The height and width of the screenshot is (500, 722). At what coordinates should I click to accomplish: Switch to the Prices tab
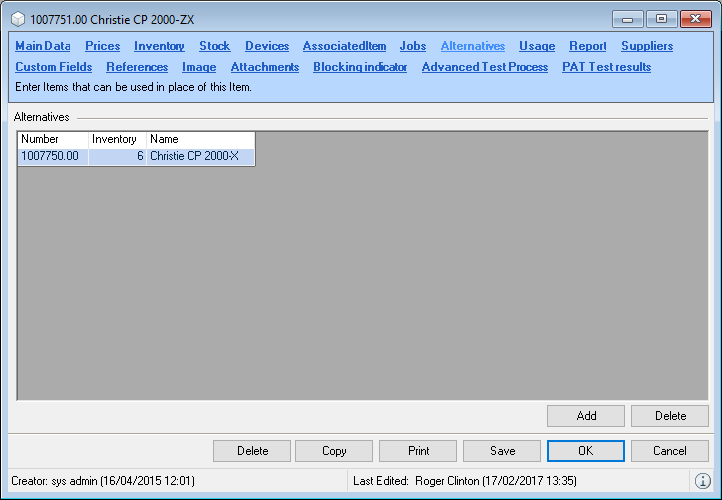pyautogui.click(x=102, y=46)
